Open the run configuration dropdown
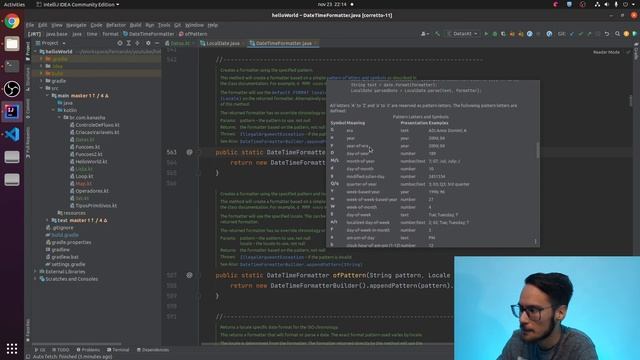Viewport: 640px width, 360px height. [x=463, y=34]
